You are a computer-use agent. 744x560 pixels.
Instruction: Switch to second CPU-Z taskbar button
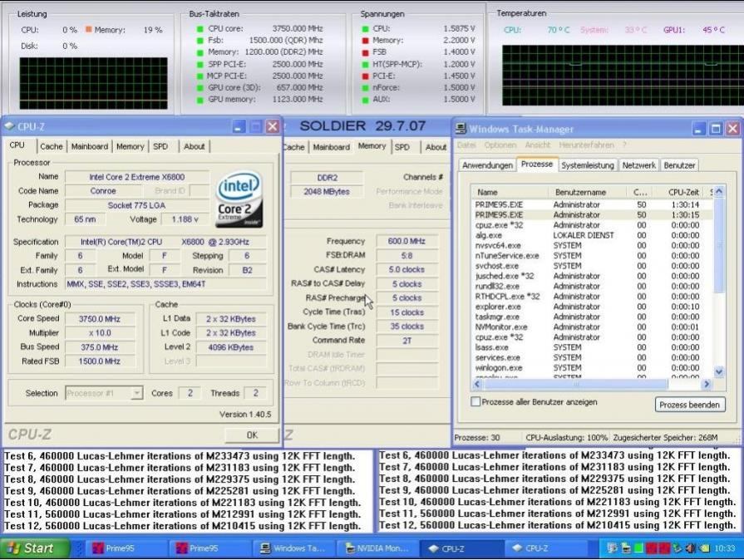(x=544, y=548)
